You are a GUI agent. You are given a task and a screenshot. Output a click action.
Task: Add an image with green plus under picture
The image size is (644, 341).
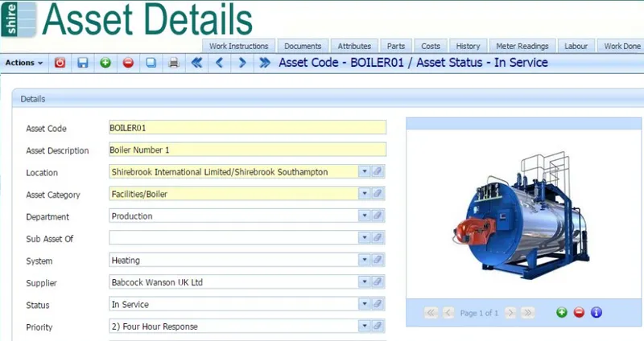pos(562,313)
